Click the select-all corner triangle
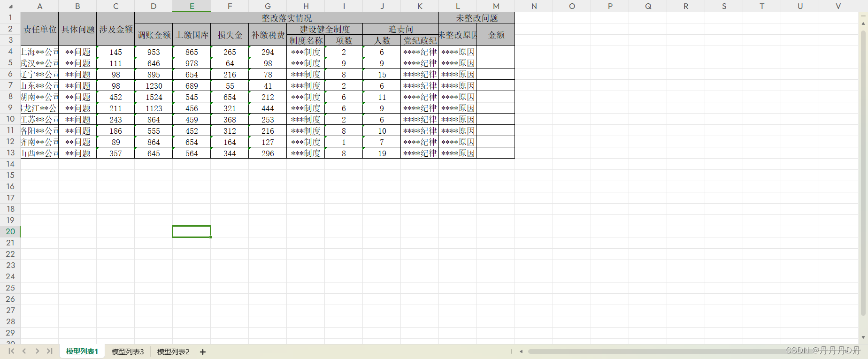Screen dimensions: 868x359 coord(10,6)
